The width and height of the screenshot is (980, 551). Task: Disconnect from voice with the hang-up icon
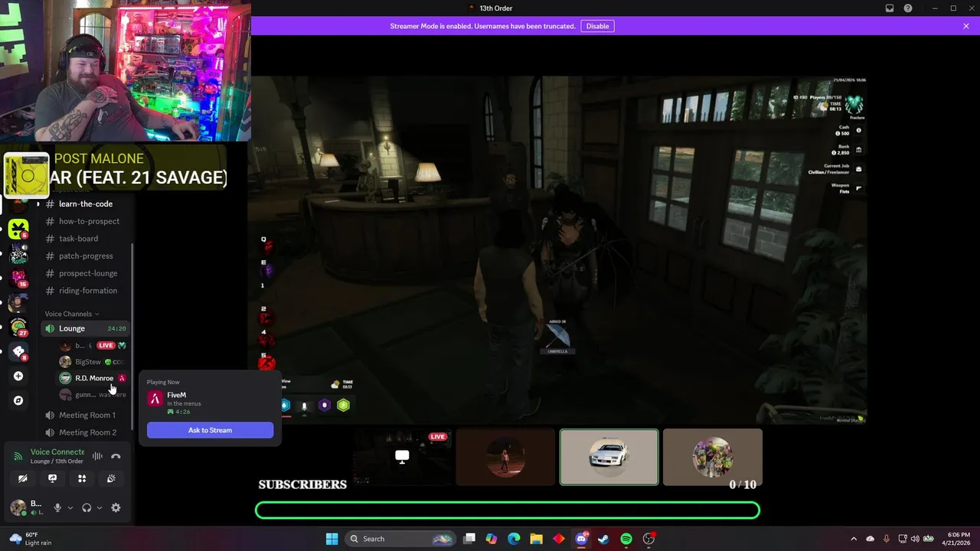(116, 456)
